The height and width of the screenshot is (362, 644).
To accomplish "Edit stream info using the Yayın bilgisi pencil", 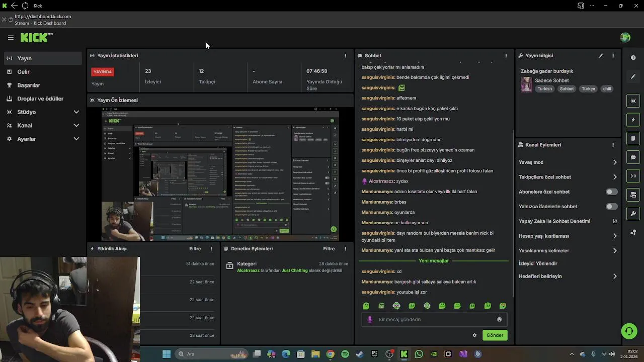I will [x=601, y=56].
